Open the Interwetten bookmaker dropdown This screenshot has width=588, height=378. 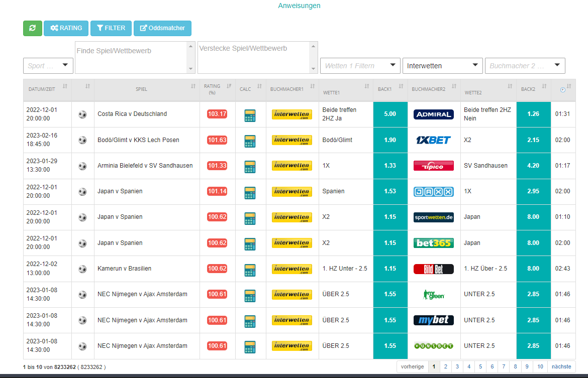click(x=442, y=66)
